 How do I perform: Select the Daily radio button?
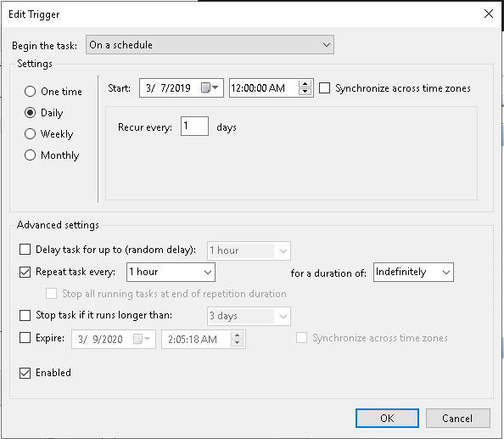coord(30,113)
